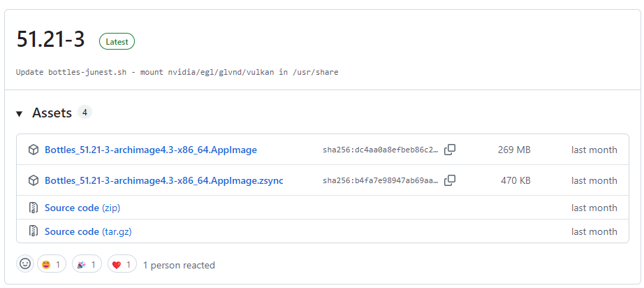Click the 470 KB file size
Screen dimensions: 644x288
516,181
